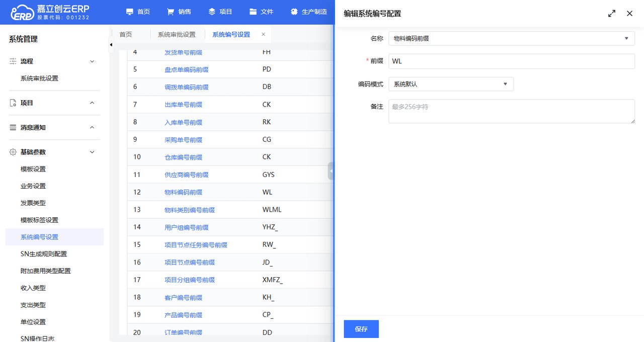Close the 系统编号设置 tab
The image size is (644, 342).
(263, 34)
